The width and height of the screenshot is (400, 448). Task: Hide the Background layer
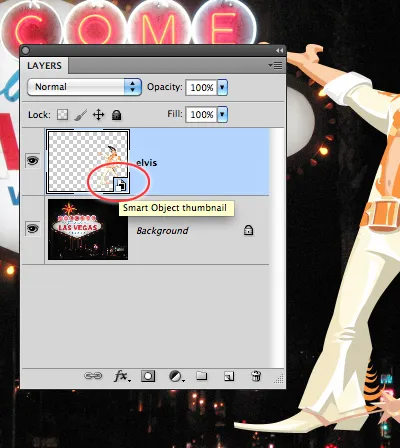click(33, 229)
